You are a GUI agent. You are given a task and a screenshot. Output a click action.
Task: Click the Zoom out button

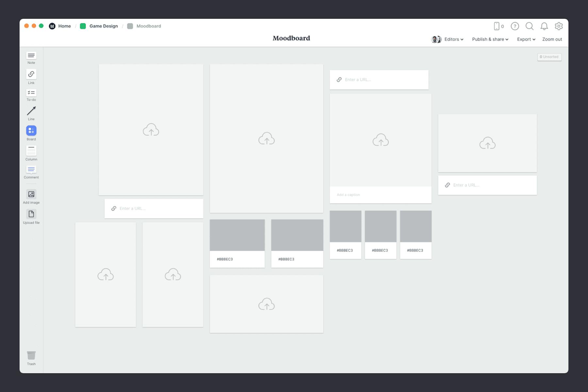point(552,39)
